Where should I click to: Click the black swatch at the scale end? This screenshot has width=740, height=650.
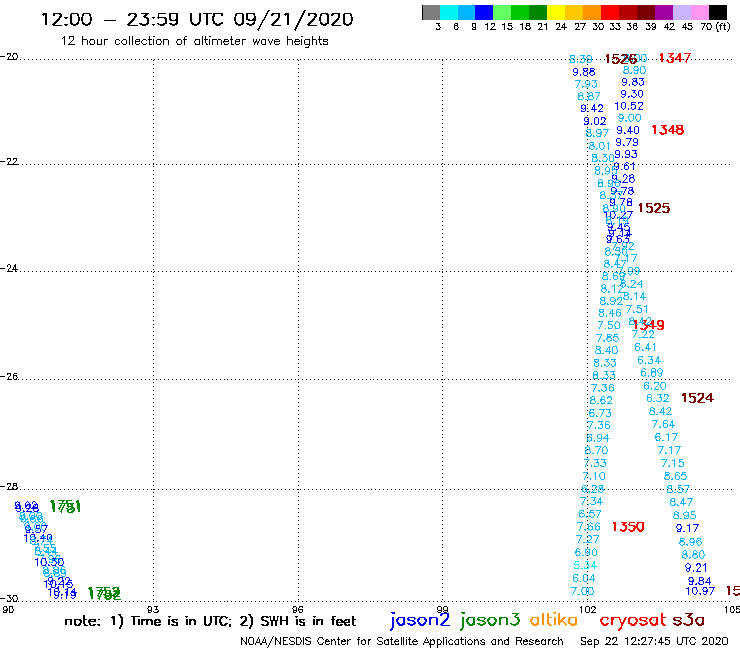718,12
